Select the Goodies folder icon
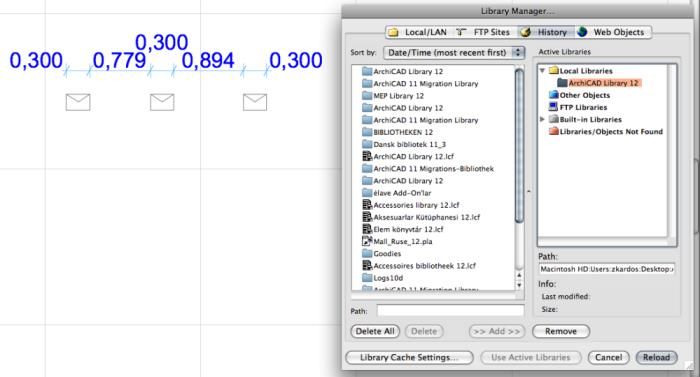700x377 pixels. (x=367, y=253)
